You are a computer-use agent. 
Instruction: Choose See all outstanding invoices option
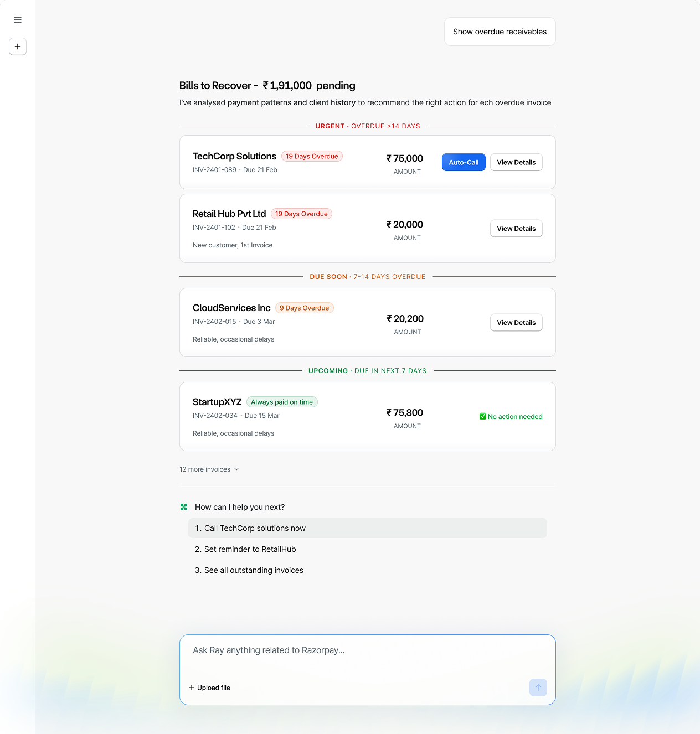click(254, 570)
